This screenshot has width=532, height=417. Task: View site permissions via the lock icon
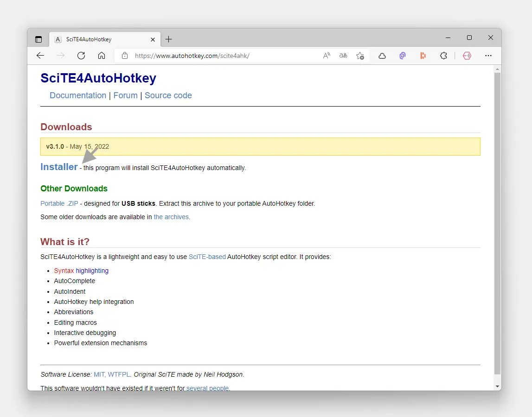[x=124, y=56]
